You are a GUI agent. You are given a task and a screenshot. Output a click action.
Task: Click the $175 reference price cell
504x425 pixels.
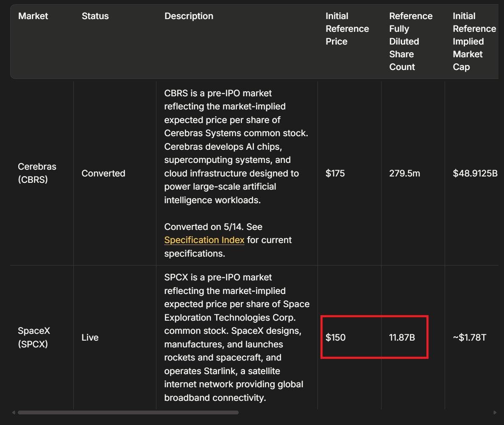(335, 173)
